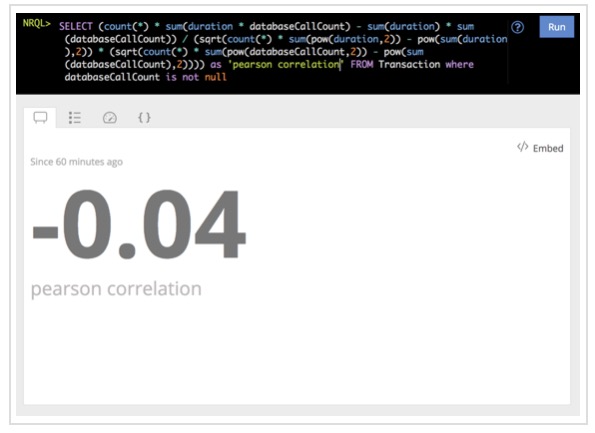Click sqrt function on the second query line

point(211,39)
